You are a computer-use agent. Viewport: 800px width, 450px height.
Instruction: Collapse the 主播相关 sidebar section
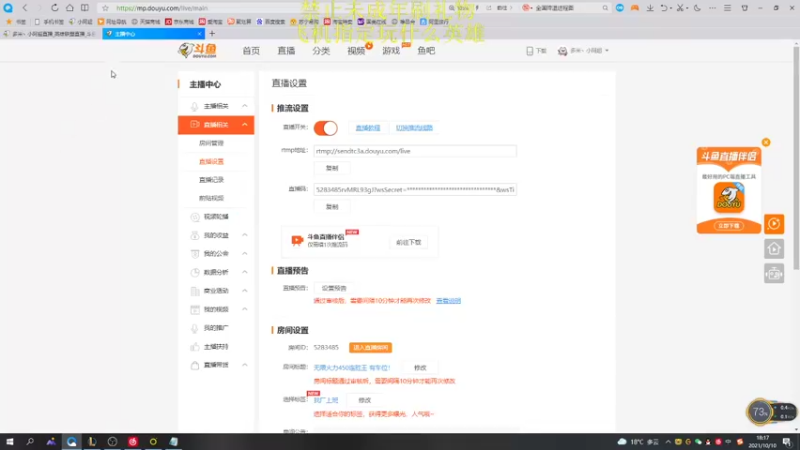[x=245, y=106]
